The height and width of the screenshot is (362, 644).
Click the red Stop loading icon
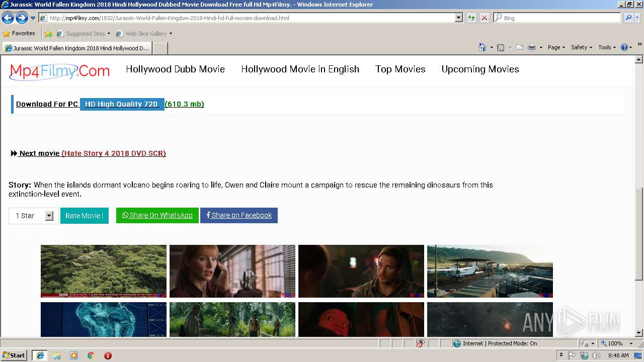pyautogui.click(x=484, y=18)
